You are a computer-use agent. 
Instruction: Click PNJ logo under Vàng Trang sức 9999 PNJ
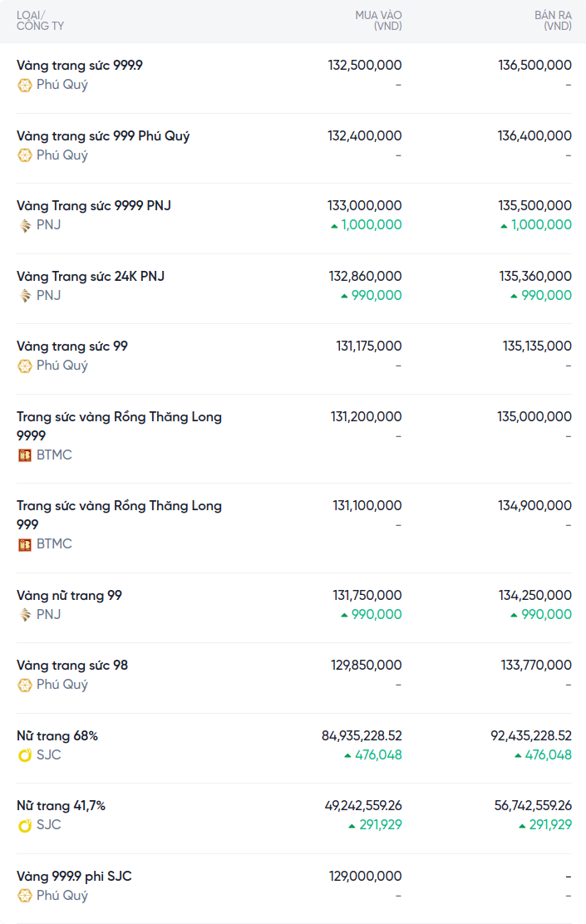tap(25, 225)
